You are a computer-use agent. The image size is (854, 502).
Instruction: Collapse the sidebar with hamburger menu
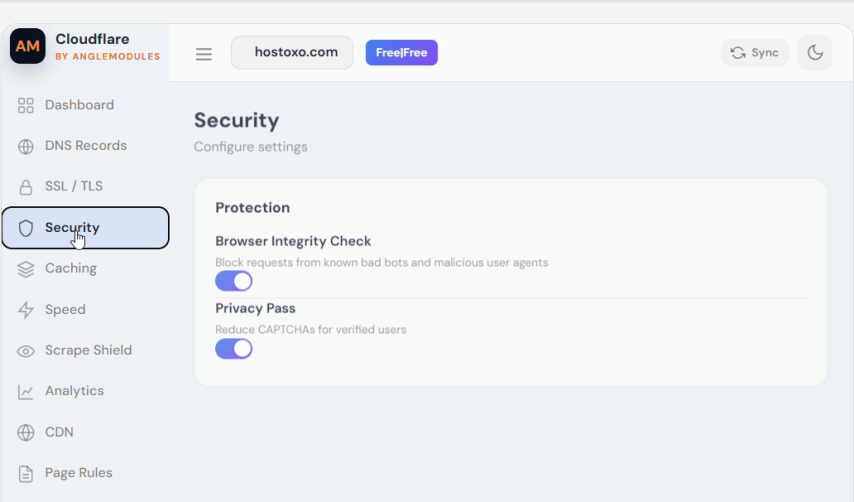204,54
